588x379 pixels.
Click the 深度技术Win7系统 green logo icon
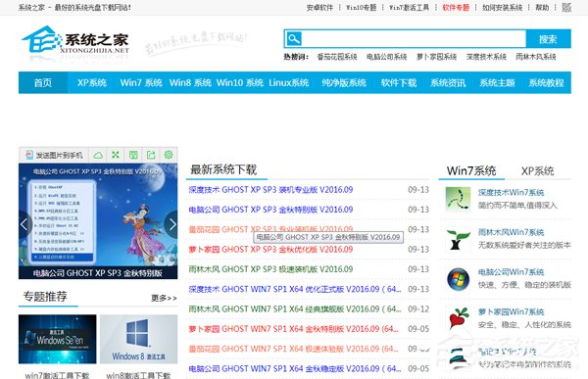tap(458, 199)
